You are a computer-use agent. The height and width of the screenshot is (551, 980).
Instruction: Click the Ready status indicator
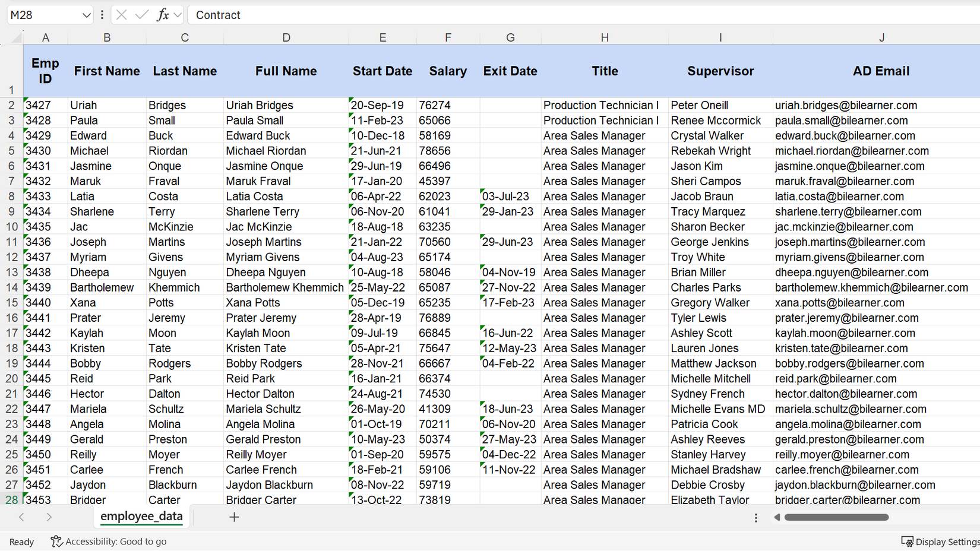point(20,541)
